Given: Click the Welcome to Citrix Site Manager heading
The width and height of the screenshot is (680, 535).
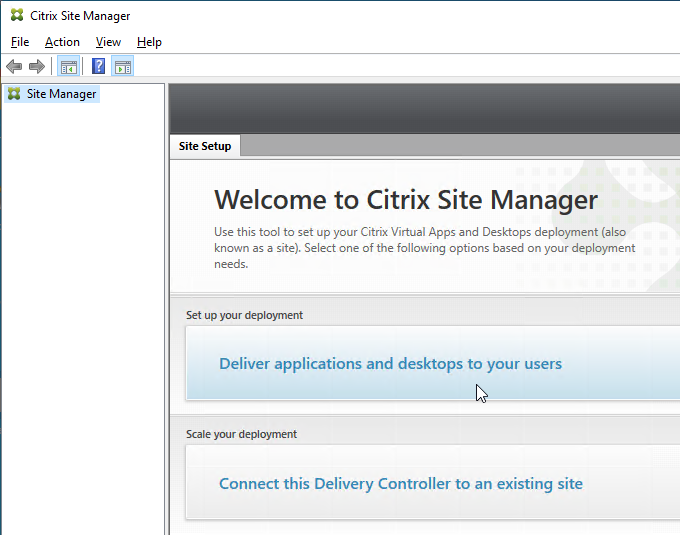Looking at the screenshot, I should (x=406, y=200).
